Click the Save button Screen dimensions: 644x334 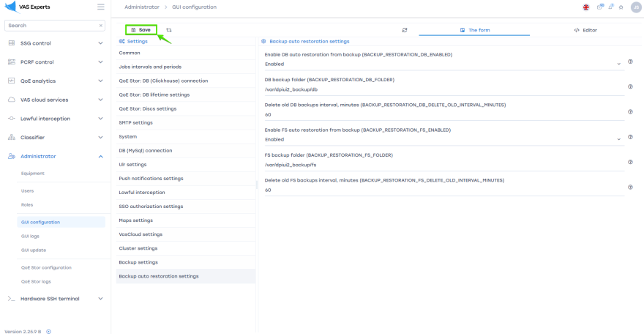coord(141,30)
